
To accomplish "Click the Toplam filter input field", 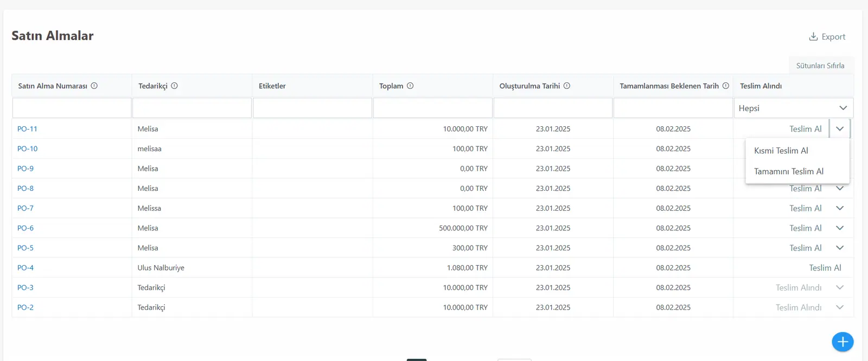I will tap(433, 108).
